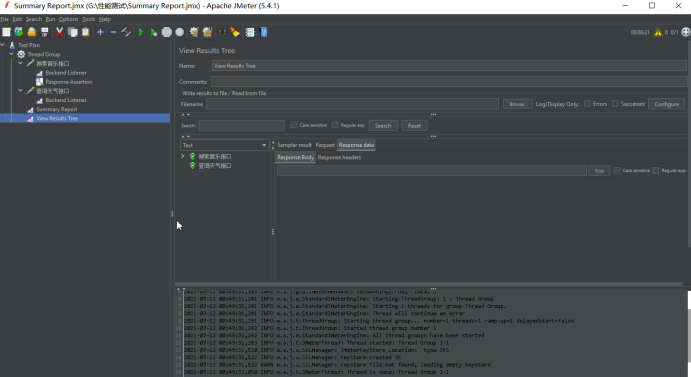Open the Tools menu

89,19
